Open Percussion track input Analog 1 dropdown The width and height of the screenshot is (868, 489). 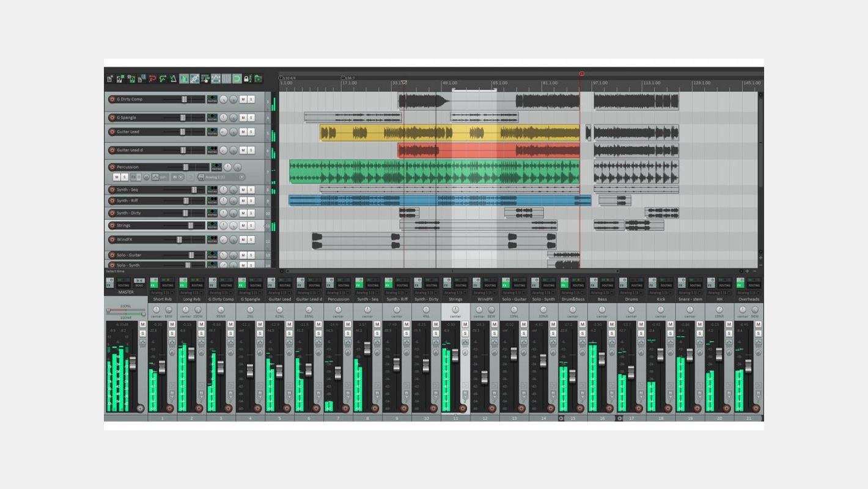pos(221,177)
